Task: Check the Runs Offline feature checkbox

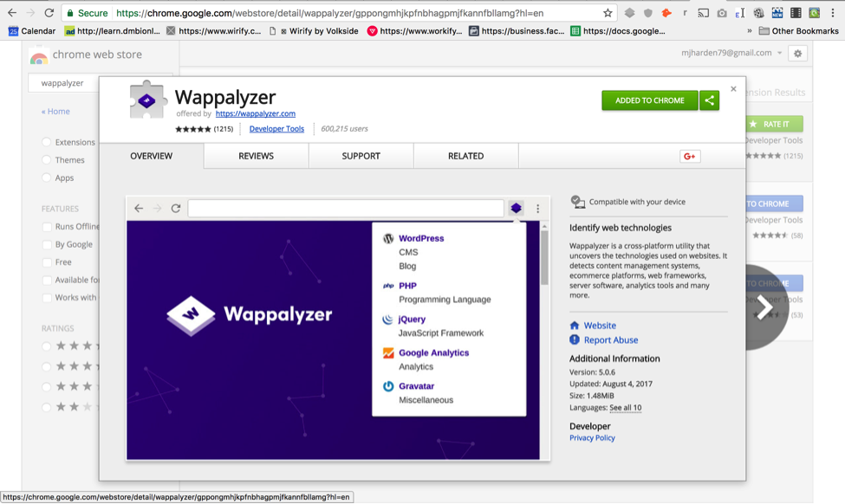Action: pyautogui.click(x=47, y=227)
